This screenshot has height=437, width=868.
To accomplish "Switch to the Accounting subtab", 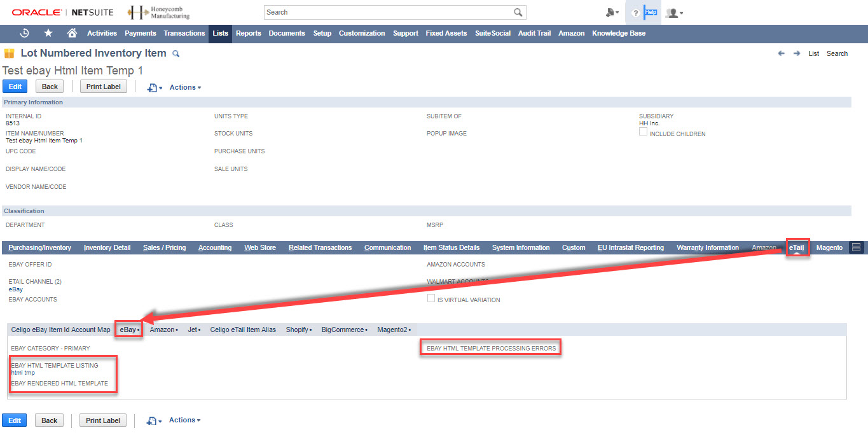I will click(x=215, y=247).
